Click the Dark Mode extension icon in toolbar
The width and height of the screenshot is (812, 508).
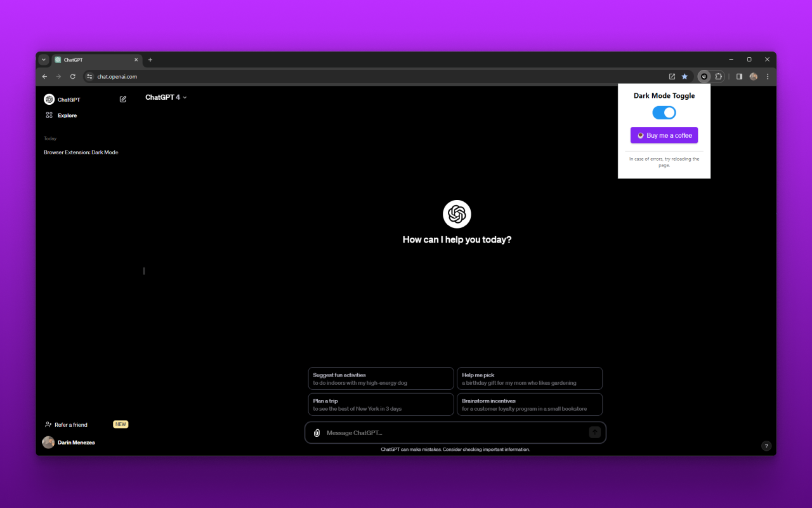coord(704,76)
